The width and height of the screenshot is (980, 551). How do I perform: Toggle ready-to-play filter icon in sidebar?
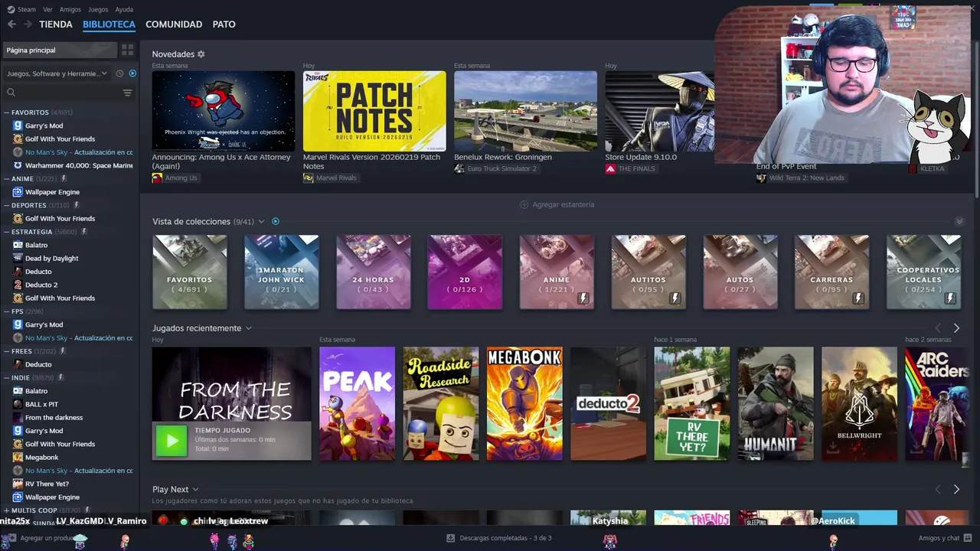click(x=132, y=73)
